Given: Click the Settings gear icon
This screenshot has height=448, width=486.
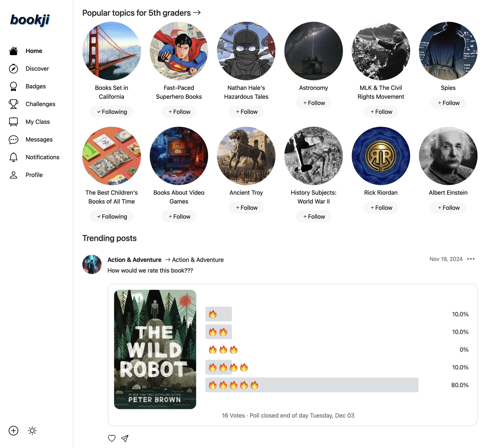Looking at the screenshot, I should (x=32, y=431).
